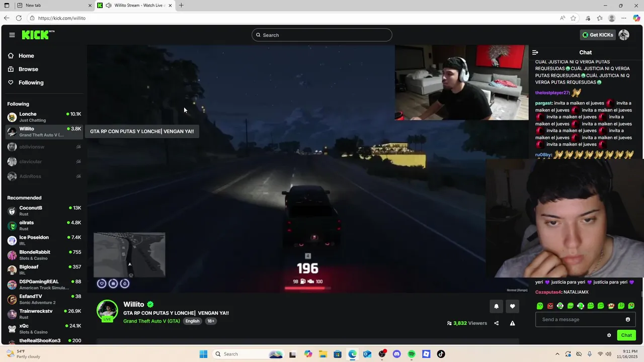Image resolution: width=644 pixels, height=362 pixels.
Task: Open the Edge favorites list
Action: click(x=600, y=18)
